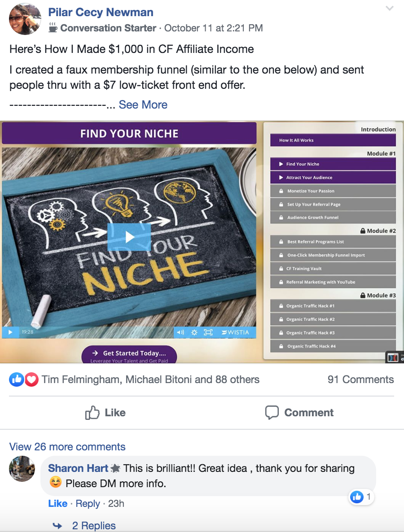Open the like and love reaction icons

24,379
